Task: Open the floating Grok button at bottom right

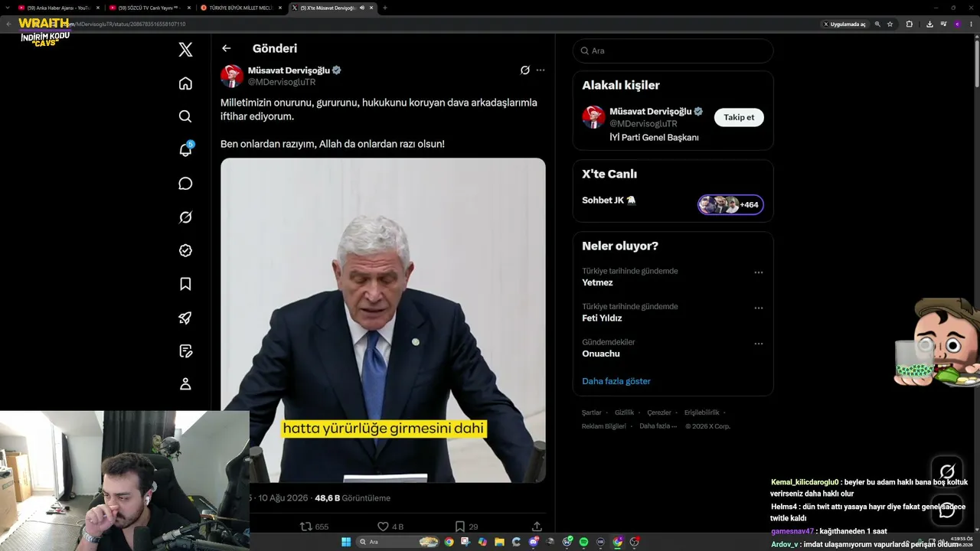Action: [947, 471]
